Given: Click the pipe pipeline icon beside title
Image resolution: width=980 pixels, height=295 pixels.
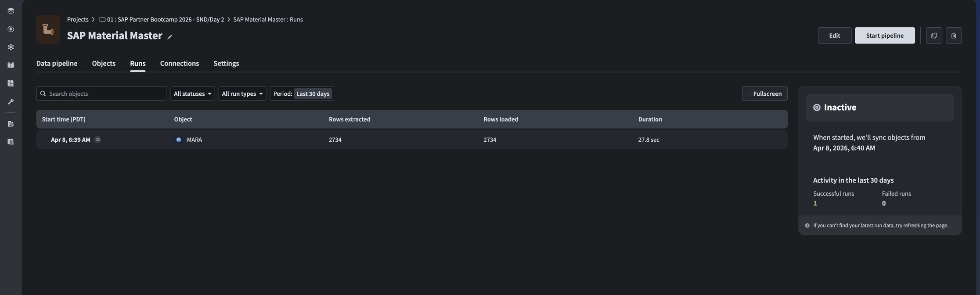Looking at the screenshot, I should tap(48, 29).
